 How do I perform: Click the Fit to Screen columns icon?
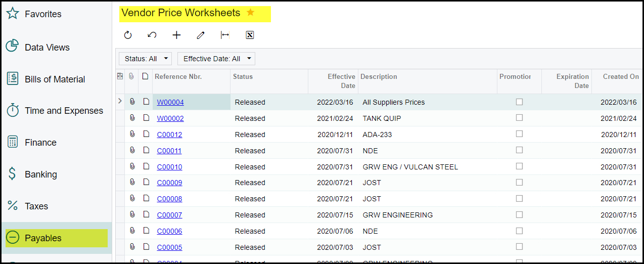(x=225, y=35)
